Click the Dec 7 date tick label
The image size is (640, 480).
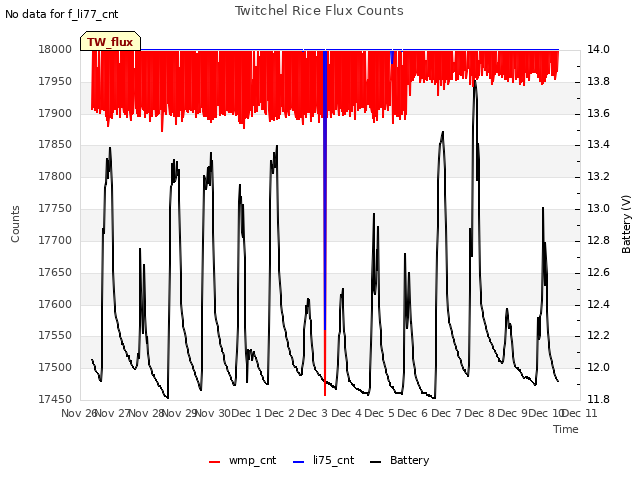[446, 413]
